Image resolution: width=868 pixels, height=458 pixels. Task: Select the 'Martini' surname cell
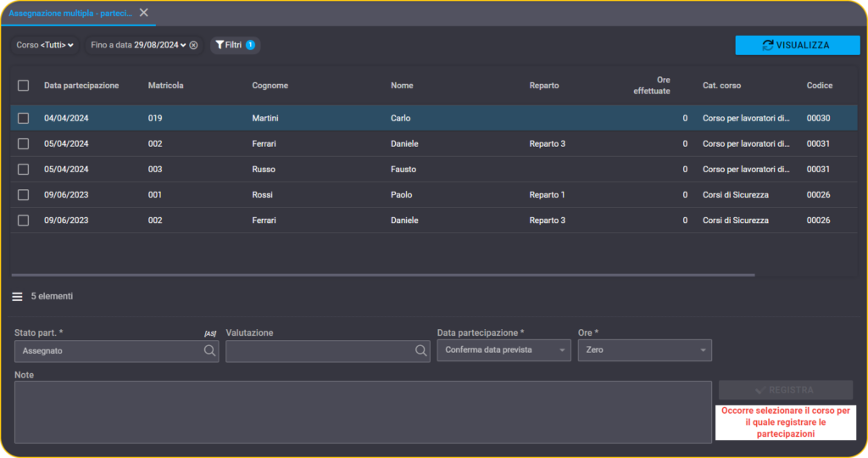click(x=265, y=118)
